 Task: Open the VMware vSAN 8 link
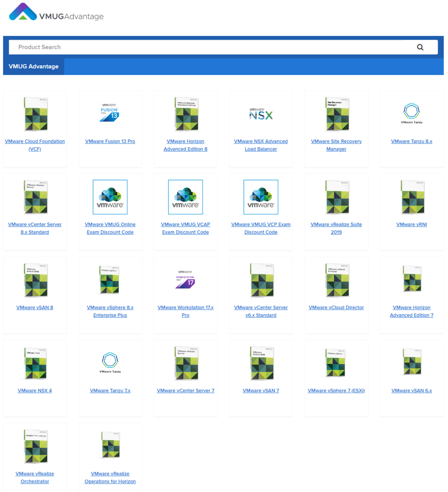click(35, 307)
